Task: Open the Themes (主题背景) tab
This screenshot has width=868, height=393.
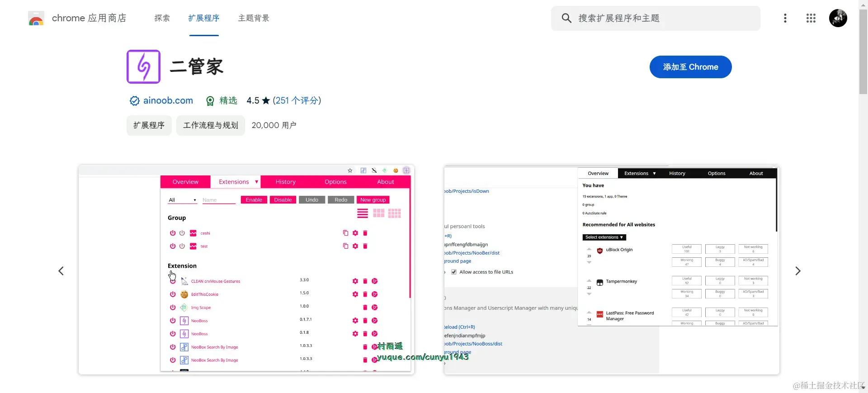Action: [x=254, y=18]
